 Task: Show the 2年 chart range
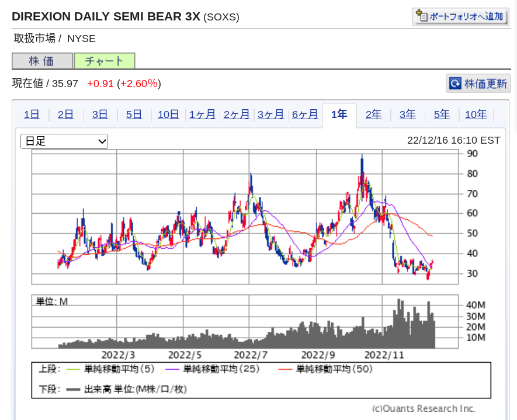coord(373,114)
